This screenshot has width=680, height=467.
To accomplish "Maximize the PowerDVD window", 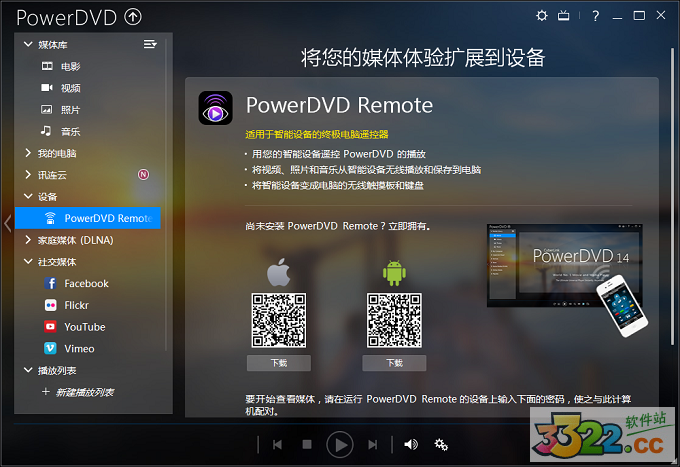I will 639,16.
